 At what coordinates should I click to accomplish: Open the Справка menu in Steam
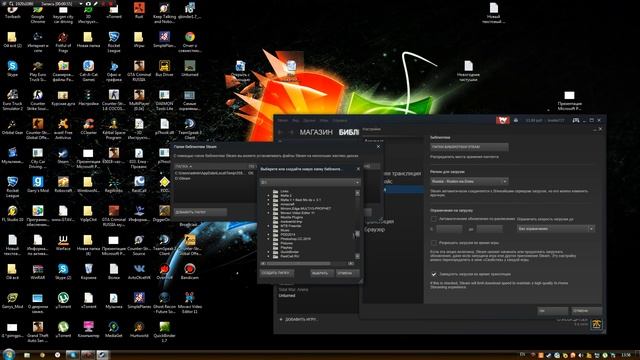[340, 120]
